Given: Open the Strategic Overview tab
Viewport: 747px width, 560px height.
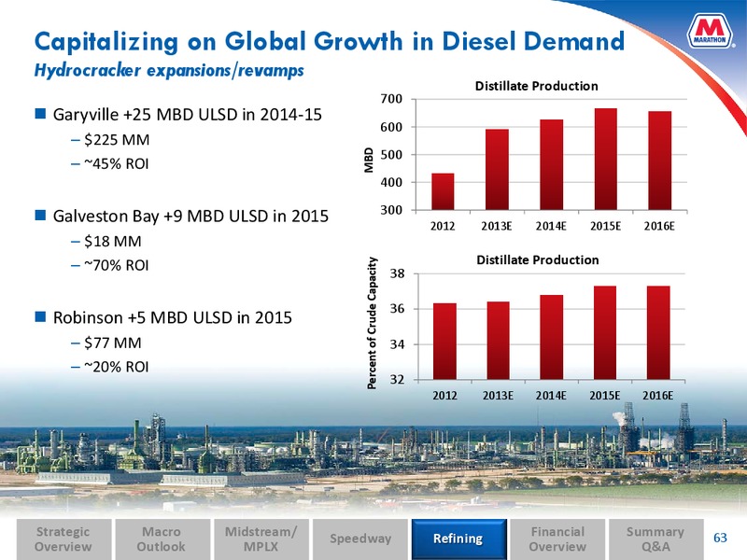Looking at the screenshot, I should (63, 539).
